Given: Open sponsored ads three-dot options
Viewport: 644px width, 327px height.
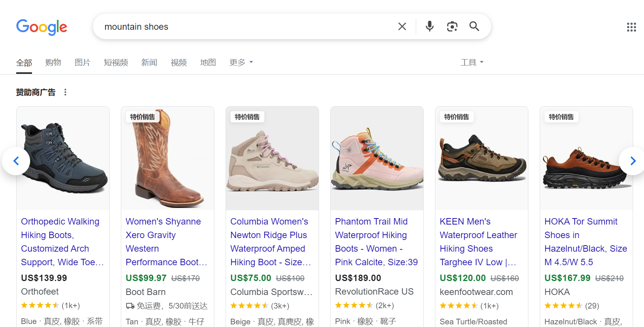Looking at the screenshot, I should [x=65, y=92].
